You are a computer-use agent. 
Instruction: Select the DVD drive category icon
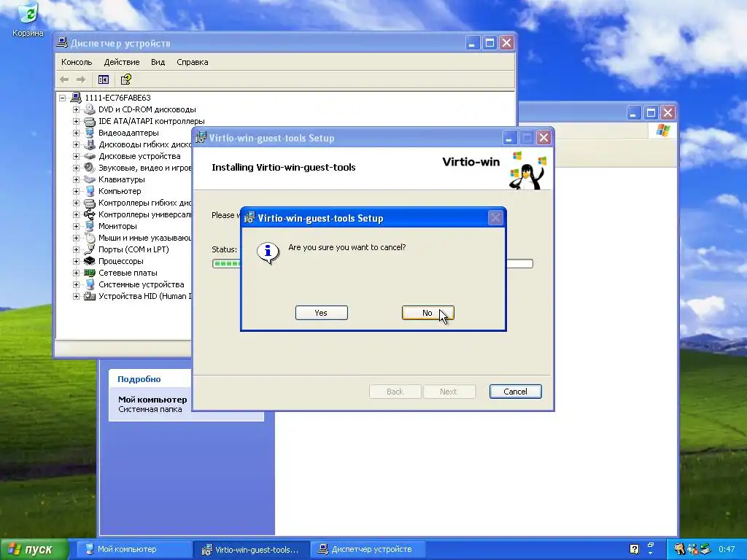(90, 109)
